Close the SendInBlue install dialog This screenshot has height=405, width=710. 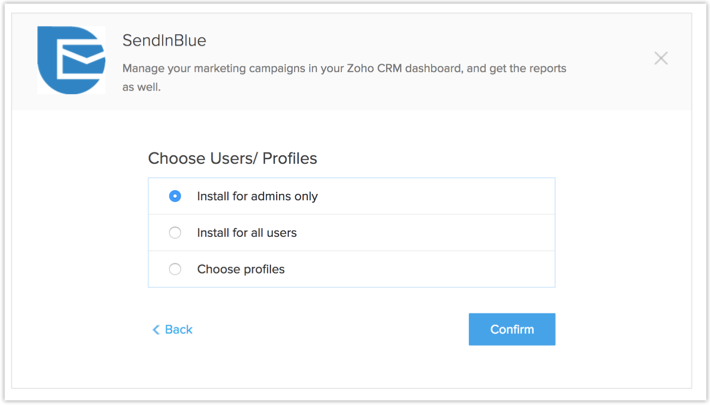coord(661,58)
